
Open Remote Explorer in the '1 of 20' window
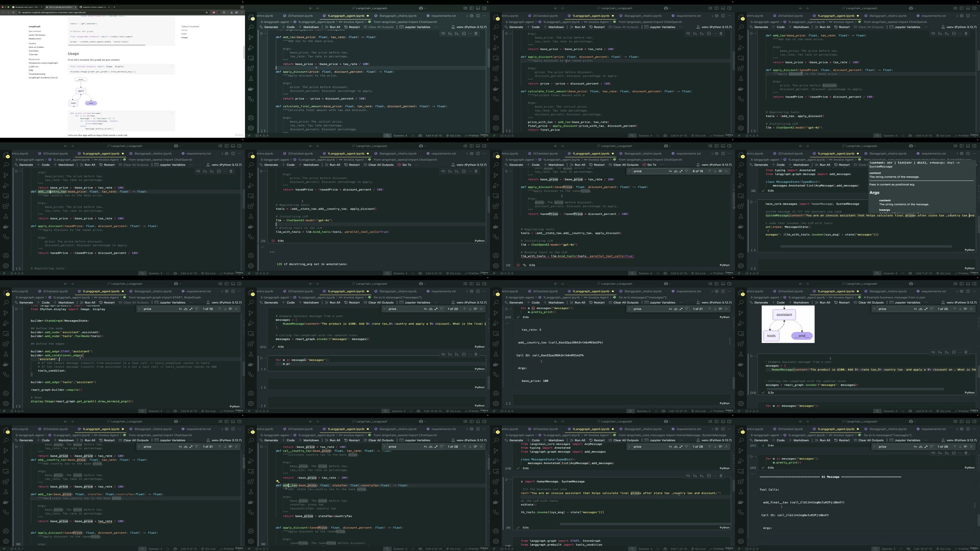point(251,333)
